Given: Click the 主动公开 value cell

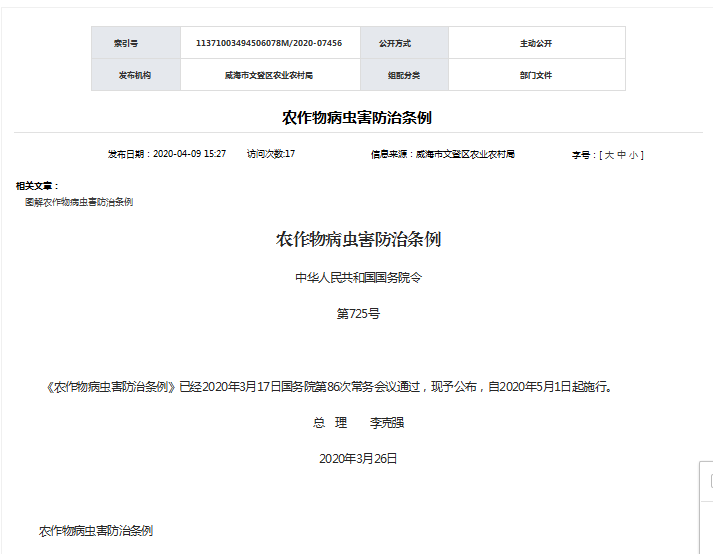Looking at the screenshot, I should (x=536, y=43).
